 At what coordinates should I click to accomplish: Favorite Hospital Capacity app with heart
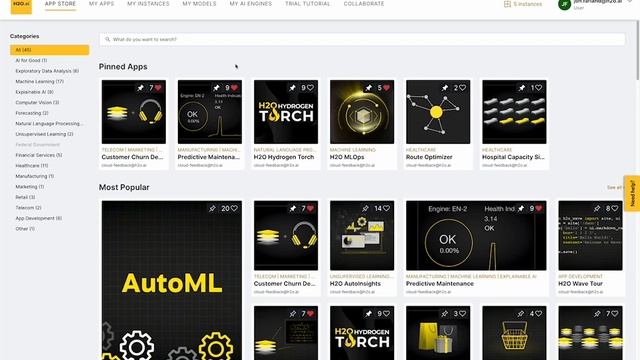point(538,88)
